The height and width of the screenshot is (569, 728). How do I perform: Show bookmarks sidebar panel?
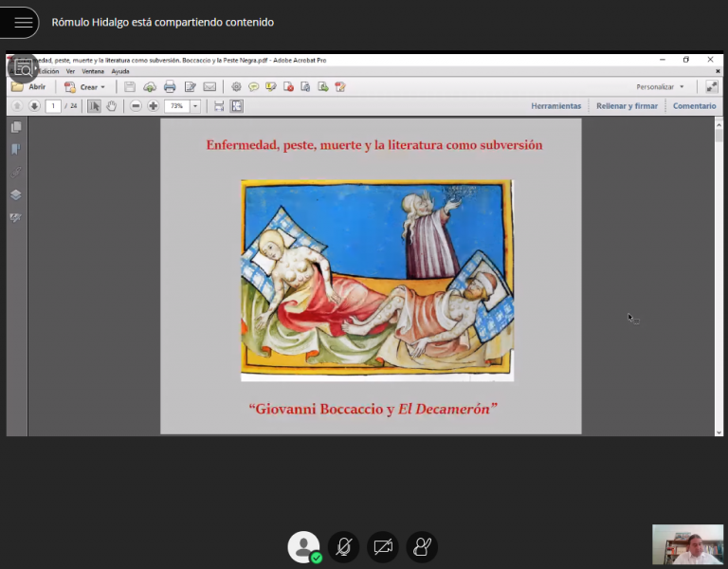coord(16,149)
